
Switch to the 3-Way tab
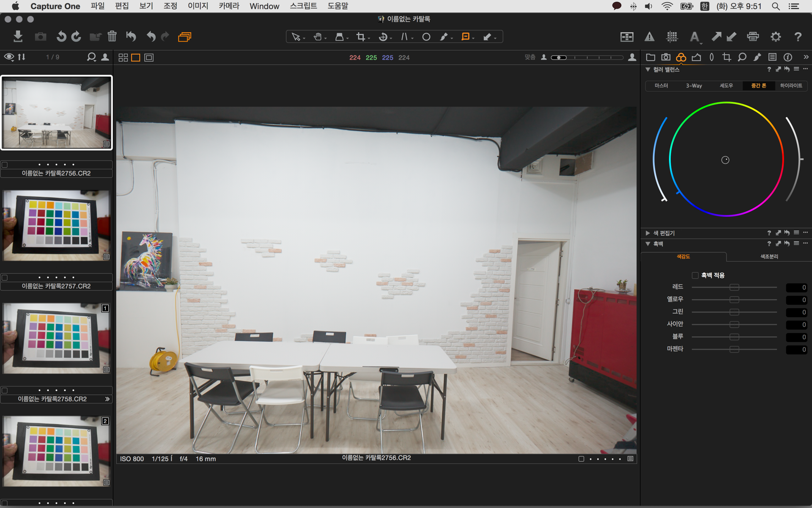point(694,86)
